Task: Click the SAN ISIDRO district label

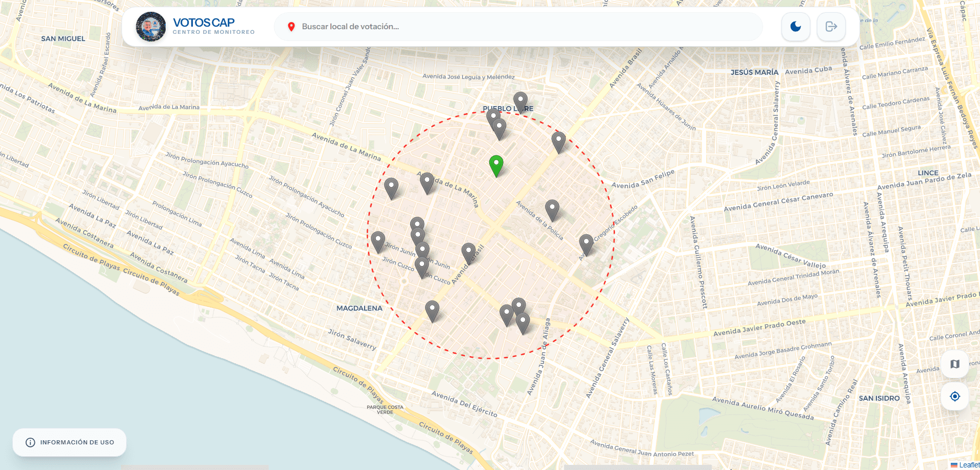Action: [x=879, y=398]
